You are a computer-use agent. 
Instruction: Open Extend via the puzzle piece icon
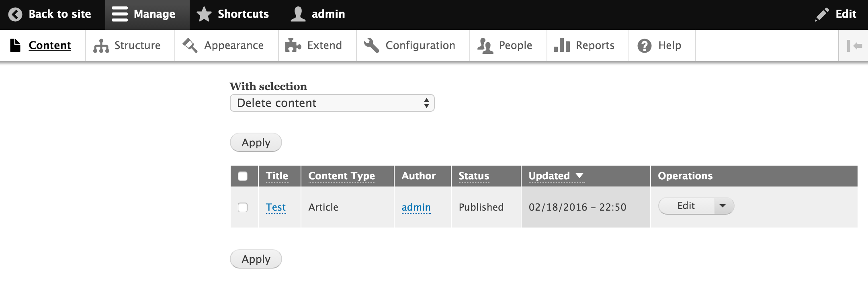293,45
